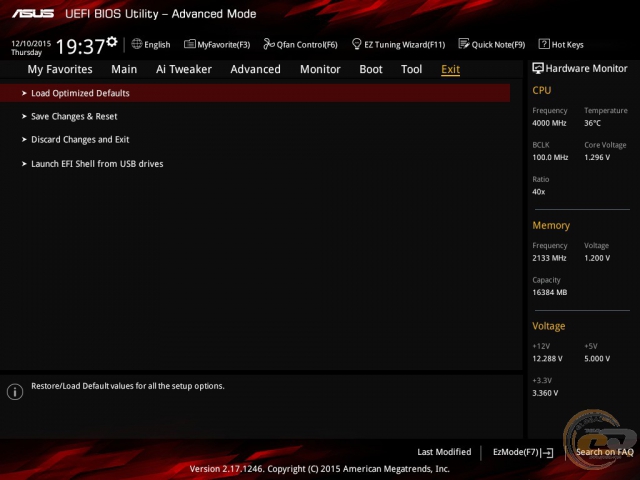Click Core Voltage value 1.296 V
The width and height of the screenshot is (640, 480).
597,157
